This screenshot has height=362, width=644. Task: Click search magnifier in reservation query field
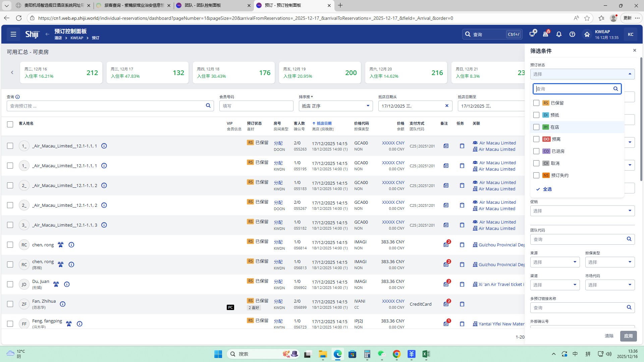(208, 106)
